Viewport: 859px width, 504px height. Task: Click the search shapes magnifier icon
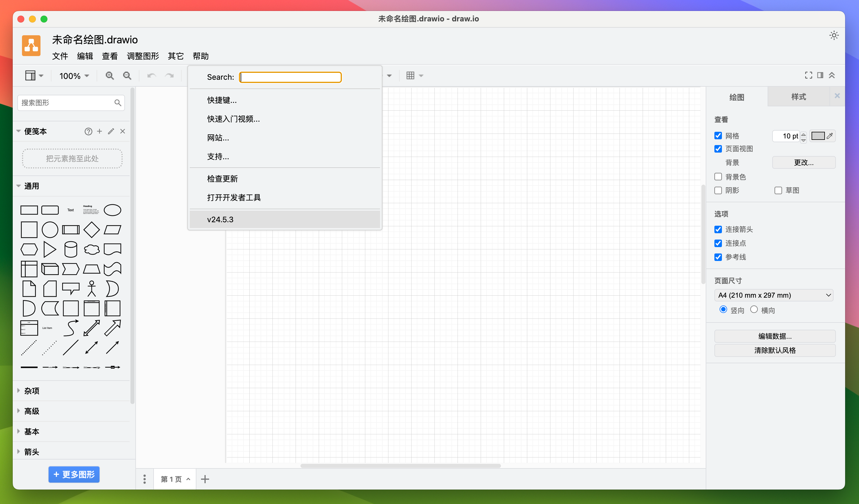[x=118, y=103]
